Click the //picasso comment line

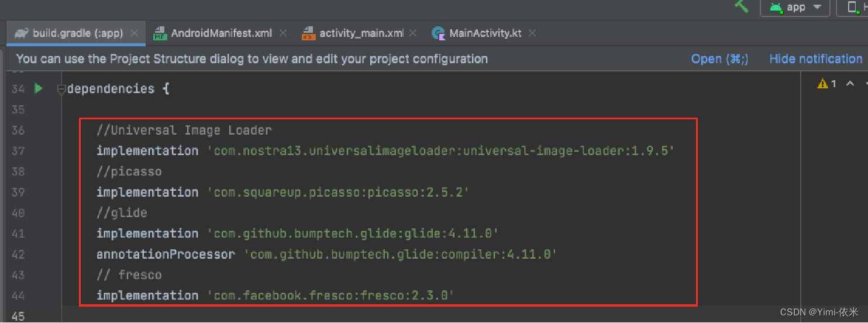click(129, 171)
